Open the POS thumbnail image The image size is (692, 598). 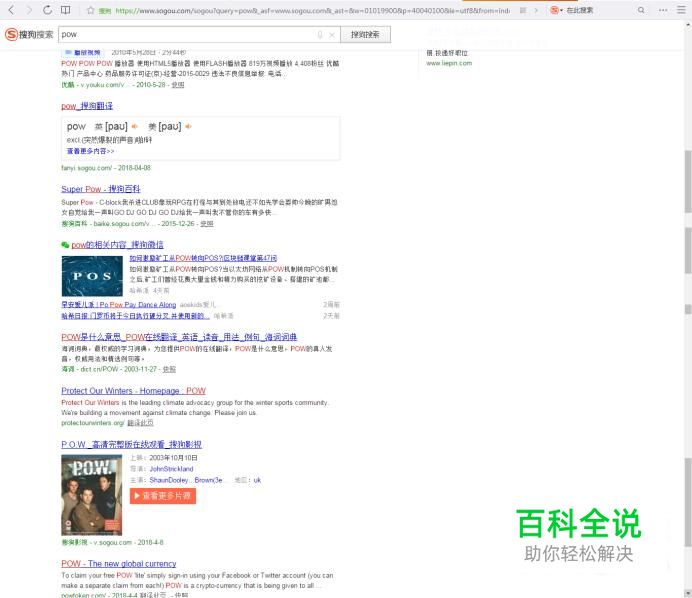(x=92, y=276)
